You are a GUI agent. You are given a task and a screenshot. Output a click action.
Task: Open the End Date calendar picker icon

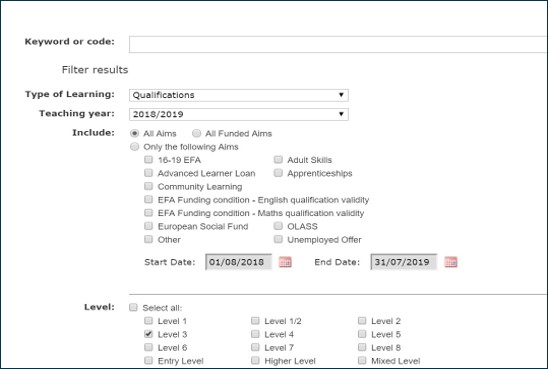(x=450, y=262)
